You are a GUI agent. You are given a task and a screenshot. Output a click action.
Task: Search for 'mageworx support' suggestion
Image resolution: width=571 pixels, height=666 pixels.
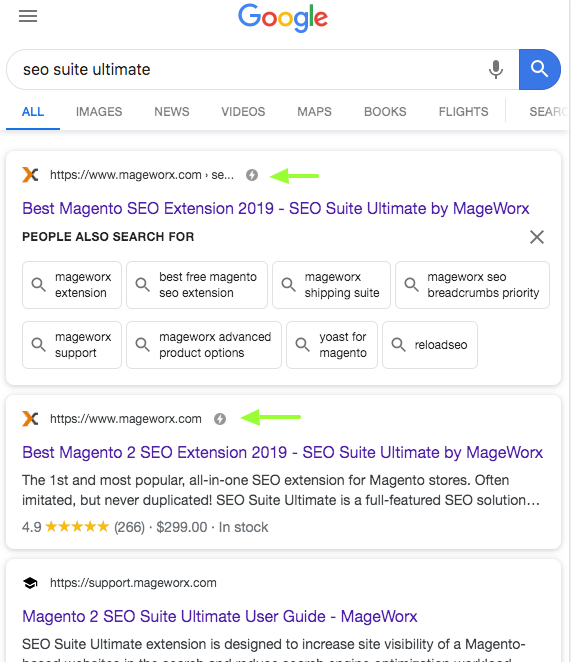pos(72,345)
